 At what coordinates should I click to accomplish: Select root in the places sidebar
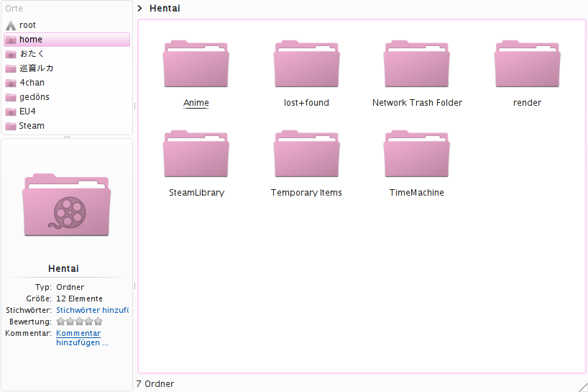(67, 25)
